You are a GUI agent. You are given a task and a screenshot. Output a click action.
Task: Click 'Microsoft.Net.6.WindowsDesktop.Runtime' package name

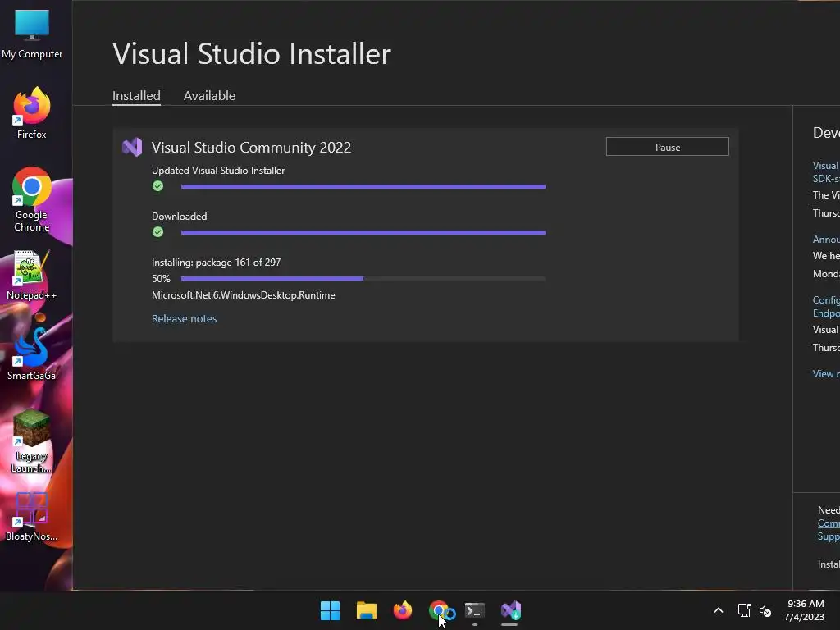pyautogui.click(x=243, y=295)
